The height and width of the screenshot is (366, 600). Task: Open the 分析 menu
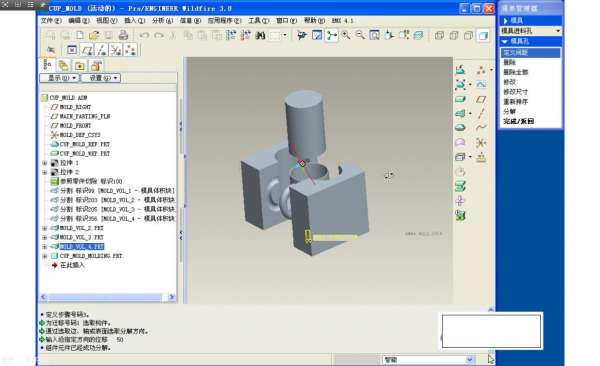click(x=162, y=21)
